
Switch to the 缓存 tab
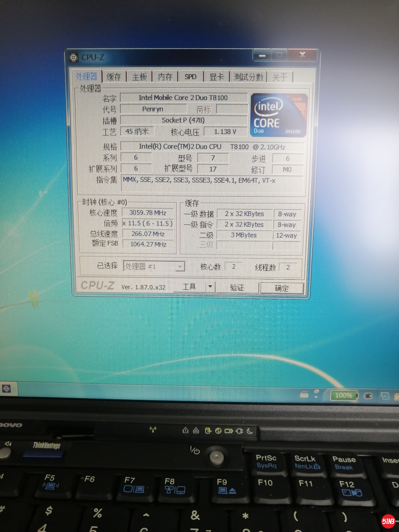tap(114, 77)
